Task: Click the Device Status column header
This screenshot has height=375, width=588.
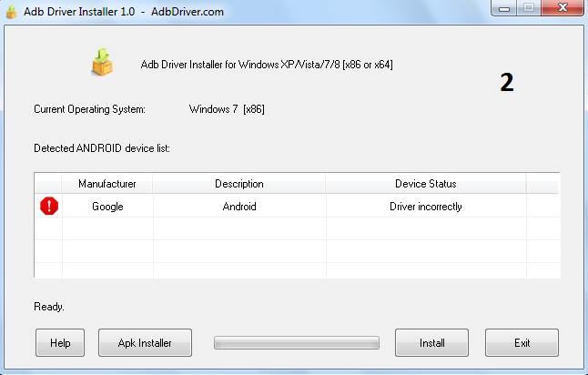Action: click(426, 184)
